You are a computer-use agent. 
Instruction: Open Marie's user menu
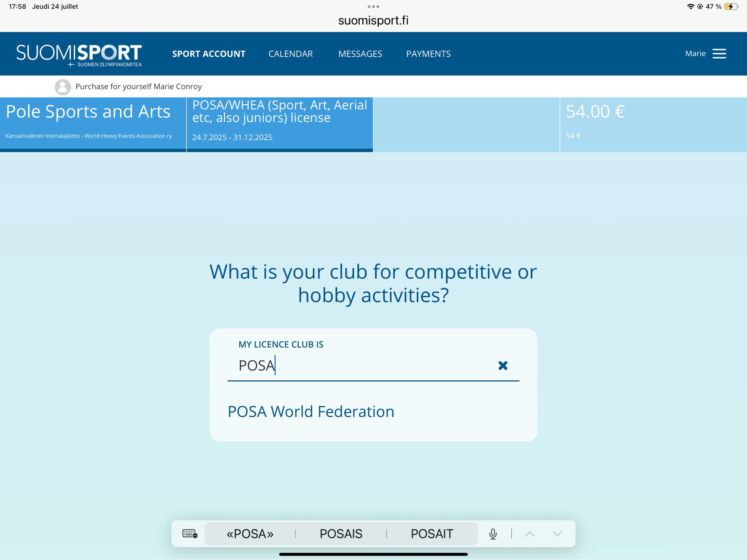(695, 54)
